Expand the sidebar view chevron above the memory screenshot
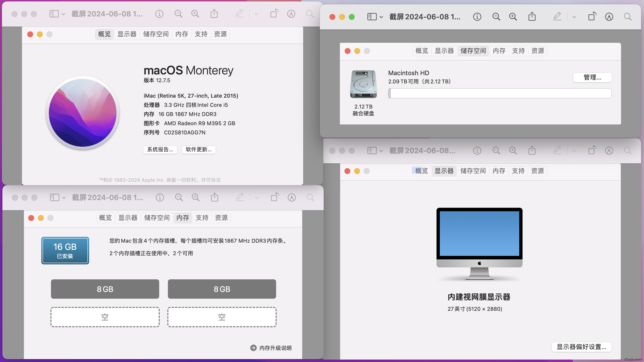Viewport: 644px width, 362px height. pyautogui.click(x=64, y=198)
